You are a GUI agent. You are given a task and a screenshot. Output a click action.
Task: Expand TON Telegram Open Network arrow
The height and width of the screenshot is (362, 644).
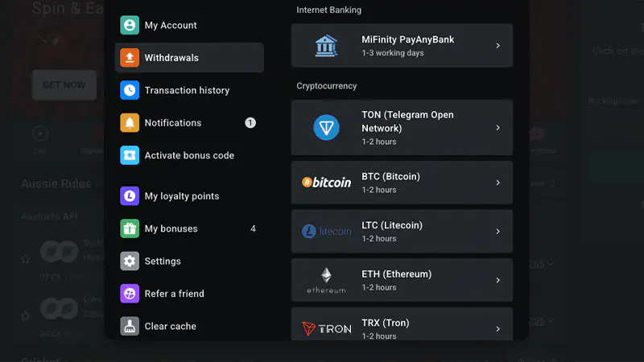pos(497,128)
